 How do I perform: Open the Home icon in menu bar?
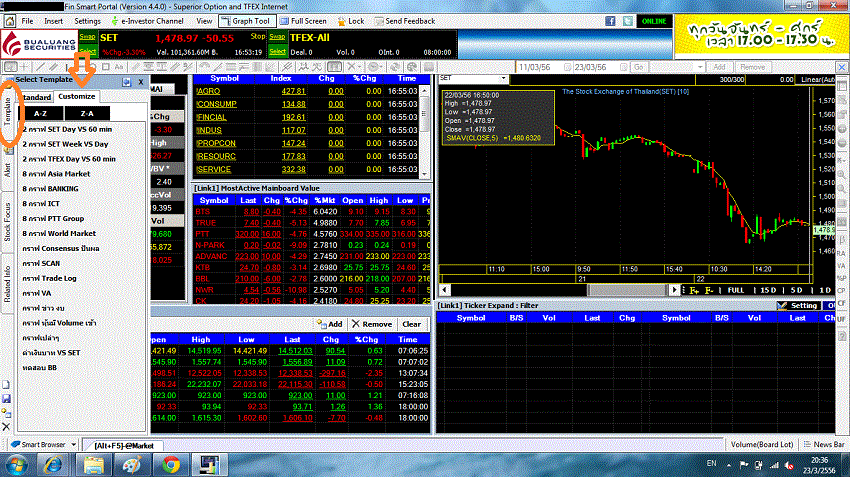coord(10,21)
